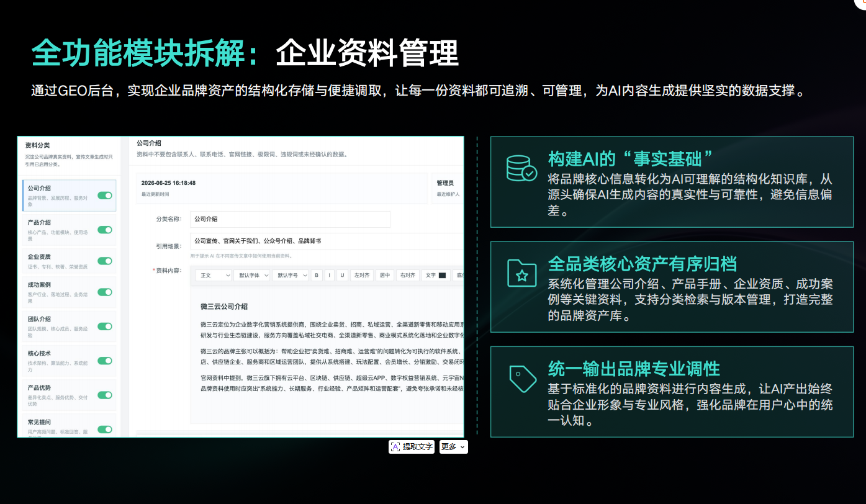Select the 核心技术 category in sidebar
This screenshot has height=504, width=866.
point(69,361)
